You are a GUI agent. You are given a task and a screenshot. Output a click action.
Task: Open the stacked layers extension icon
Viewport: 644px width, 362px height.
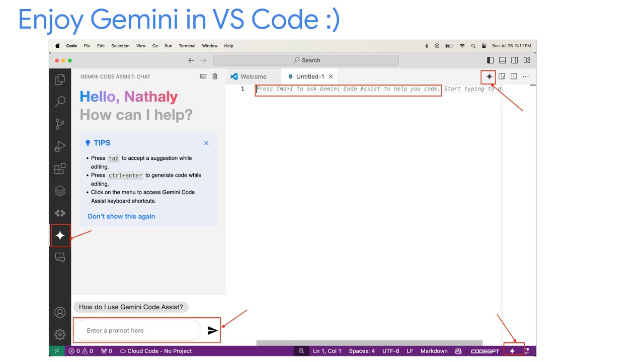(x=60, y=191)
